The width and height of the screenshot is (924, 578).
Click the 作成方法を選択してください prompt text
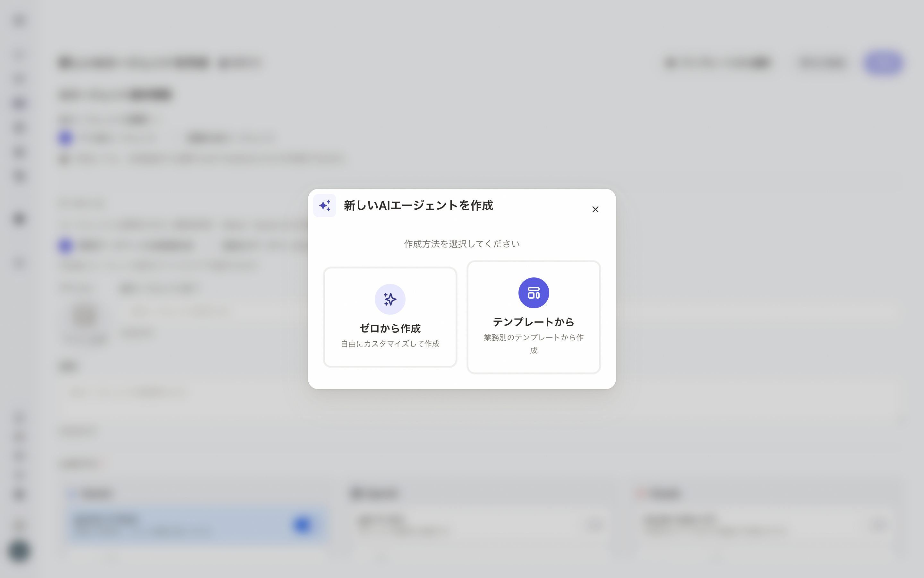[462, 244]
